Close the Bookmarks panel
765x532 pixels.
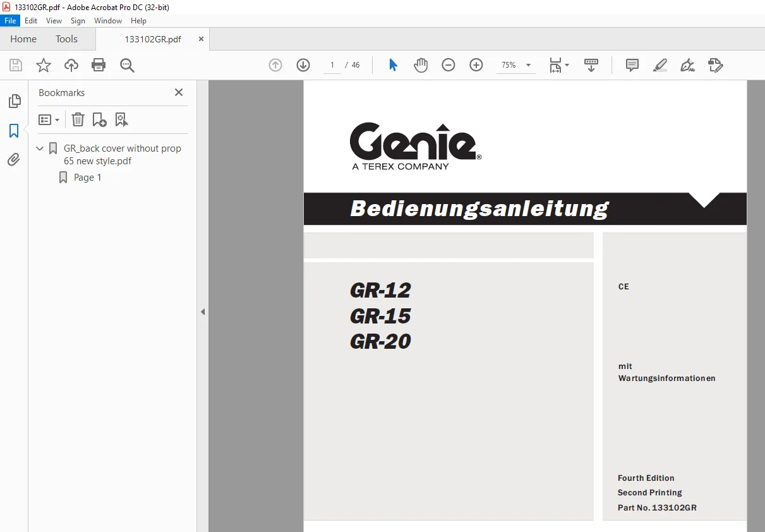(179, 92)
